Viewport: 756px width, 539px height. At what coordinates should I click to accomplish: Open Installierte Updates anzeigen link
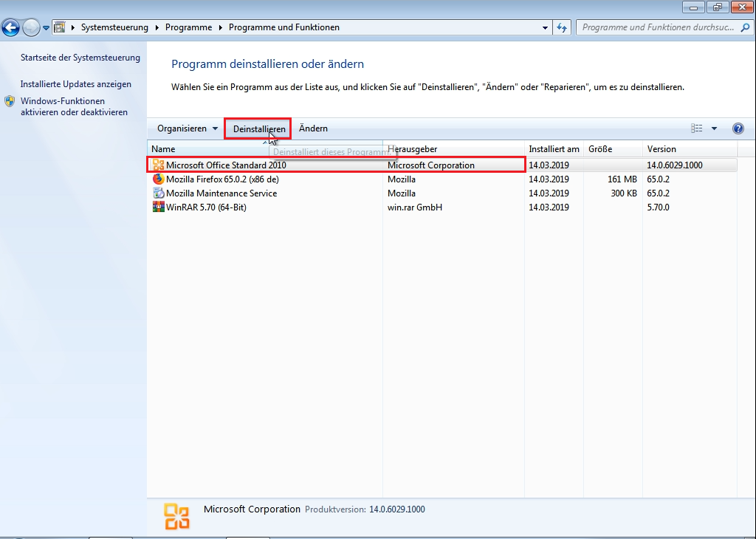76,84
